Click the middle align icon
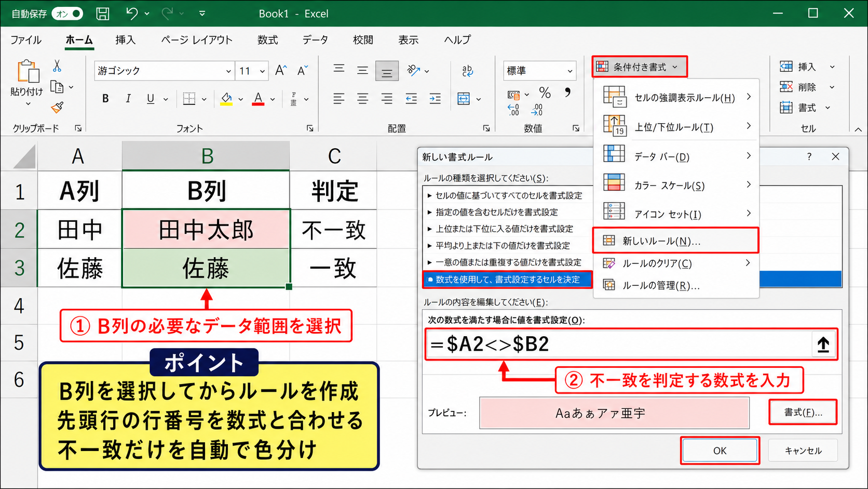This screenshot has width=868, height=489. tap(362, 70)
